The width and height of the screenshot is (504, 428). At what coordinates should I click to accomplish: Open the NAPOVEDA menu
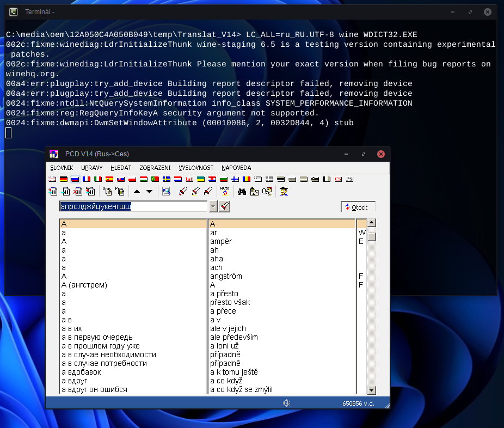(236, 168)
